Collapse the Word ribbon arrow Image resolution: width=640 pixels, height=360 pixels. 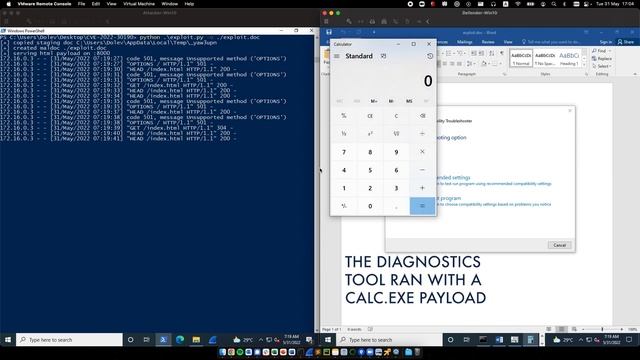(x=635, y=74)
